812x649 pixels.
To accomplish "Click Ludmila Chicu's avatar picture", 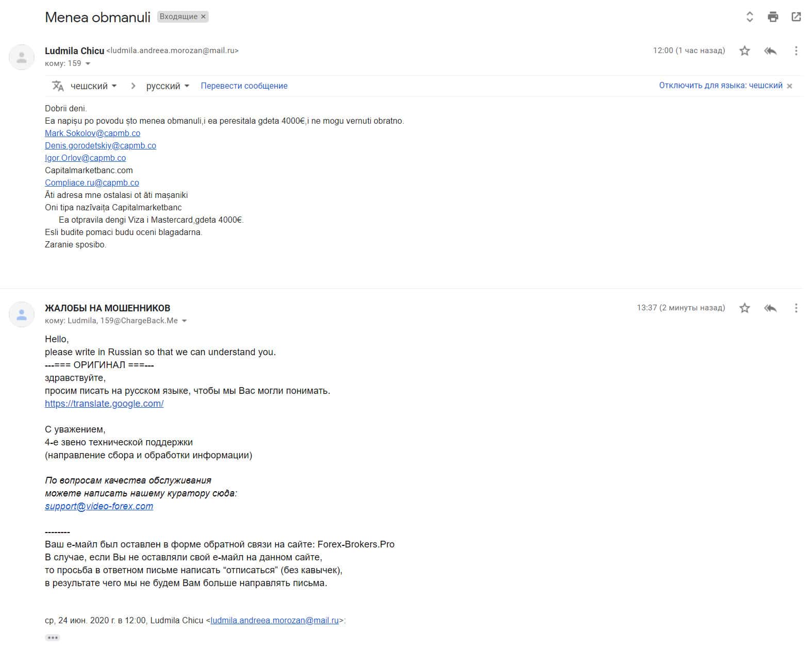I will click(22, 57).
